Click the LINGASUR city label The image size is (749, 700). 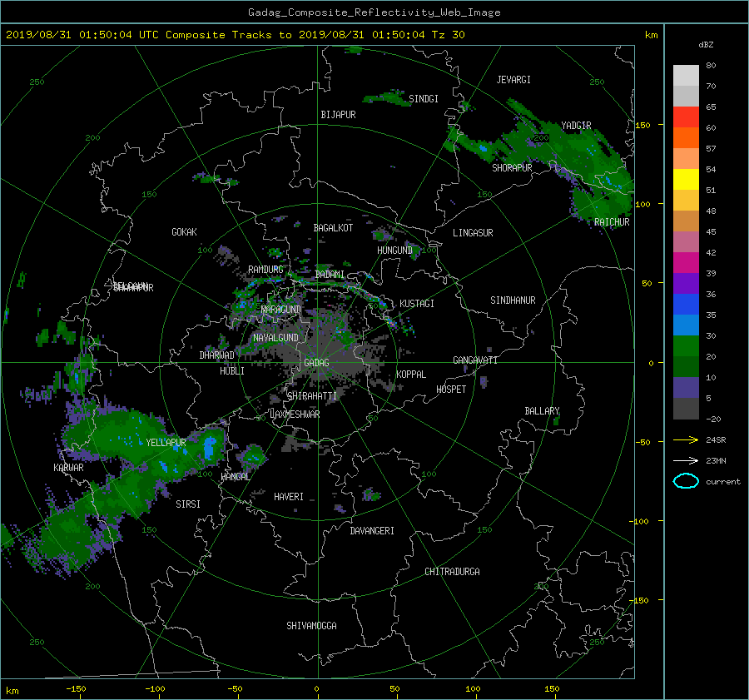click(x=473, y=233)
